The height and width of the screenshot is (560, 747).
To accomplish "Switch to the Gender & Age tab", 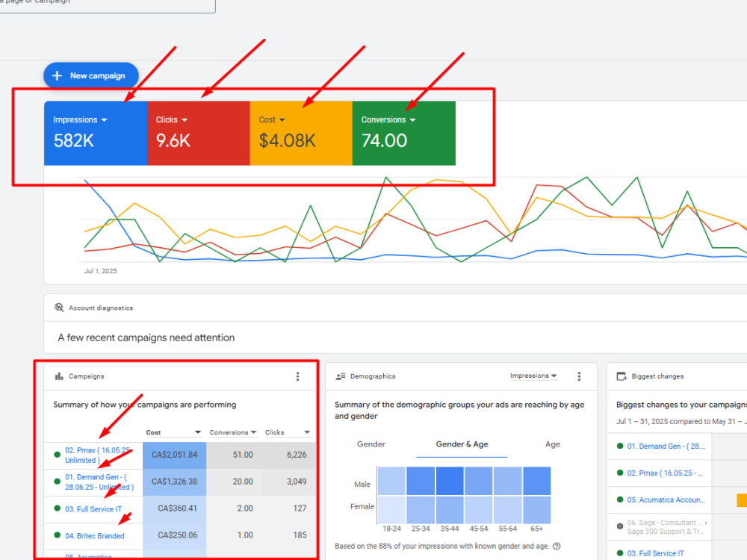I will pyautogui.click(x=462, y=444).
